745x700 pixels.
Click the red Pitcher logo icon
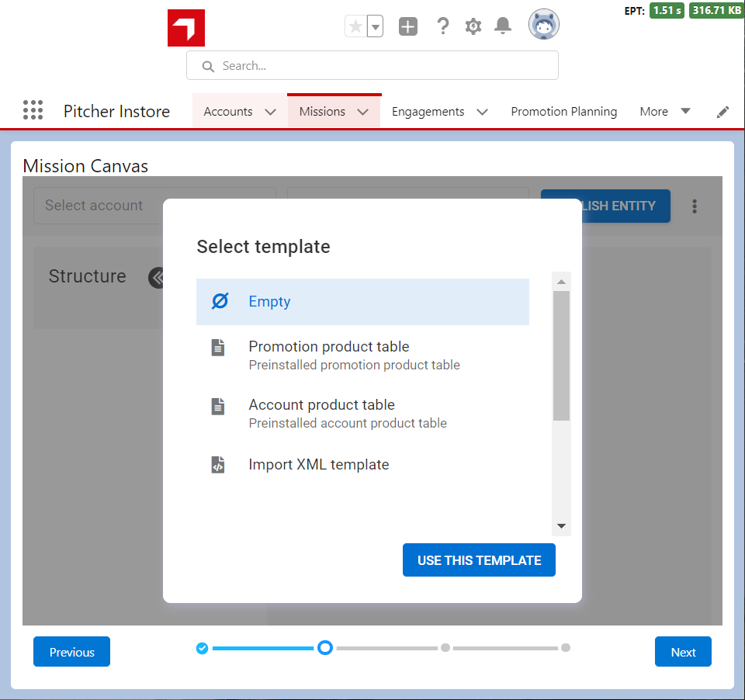pos(186,28)
